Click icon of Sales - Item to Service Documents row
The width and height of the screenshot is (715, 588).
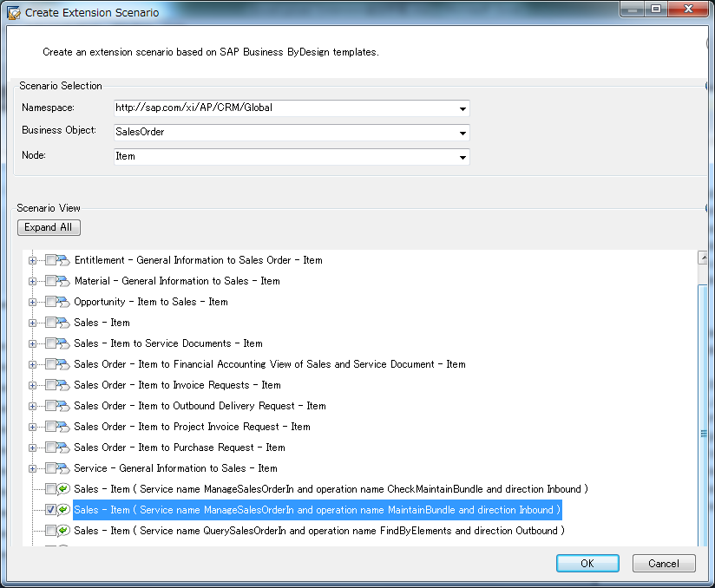pyautogui.click(x=63, y=343)
